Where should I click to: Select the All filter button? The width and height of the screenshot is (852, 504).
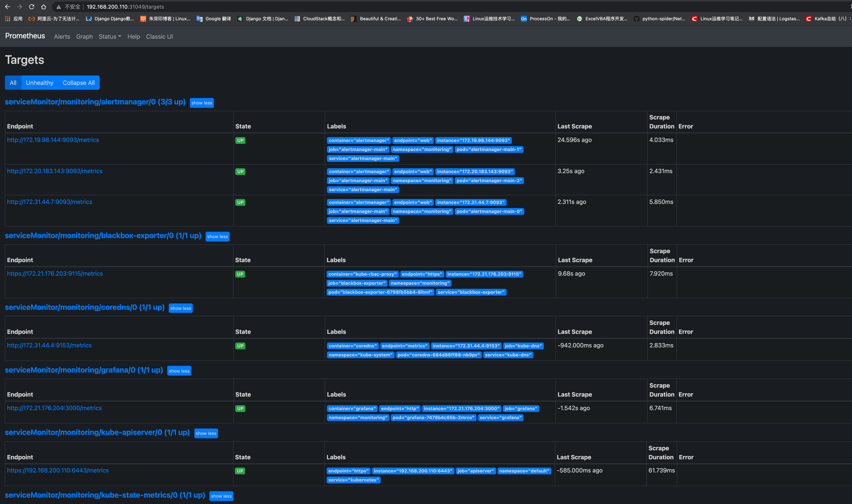pos(13,82)
